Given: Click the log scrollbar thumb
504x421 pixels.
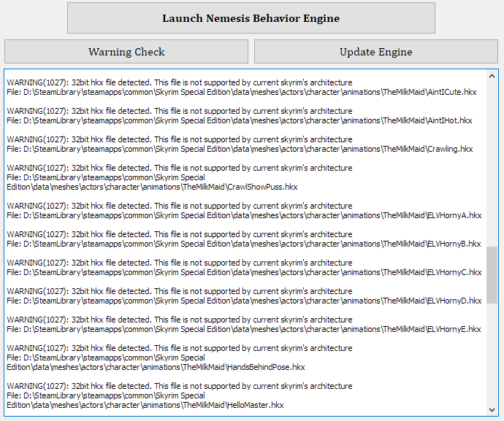Looking at the screenshot, I should click(x=492, y=275).
